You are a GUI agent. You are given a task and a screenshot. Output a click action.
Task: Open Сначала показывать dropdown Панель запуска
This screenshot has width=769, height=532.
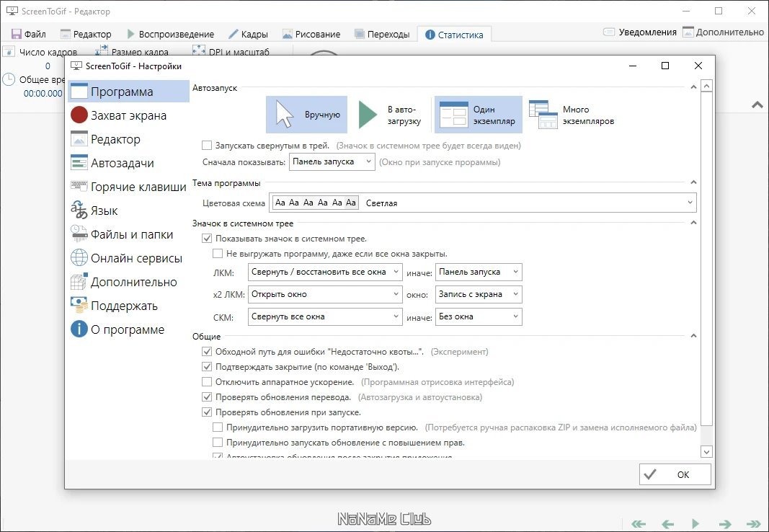tap(332, 161)
